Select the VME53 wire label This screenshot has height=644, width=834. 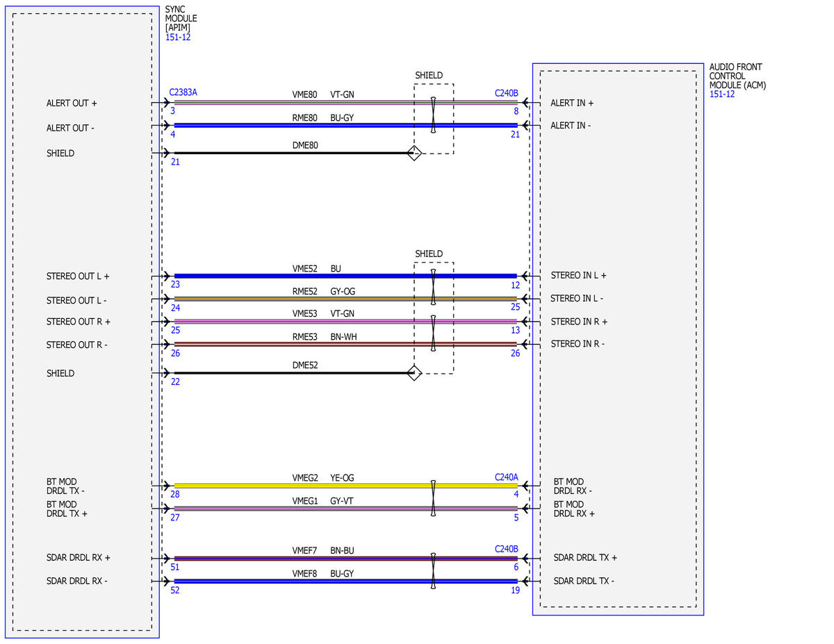[304, 314]
